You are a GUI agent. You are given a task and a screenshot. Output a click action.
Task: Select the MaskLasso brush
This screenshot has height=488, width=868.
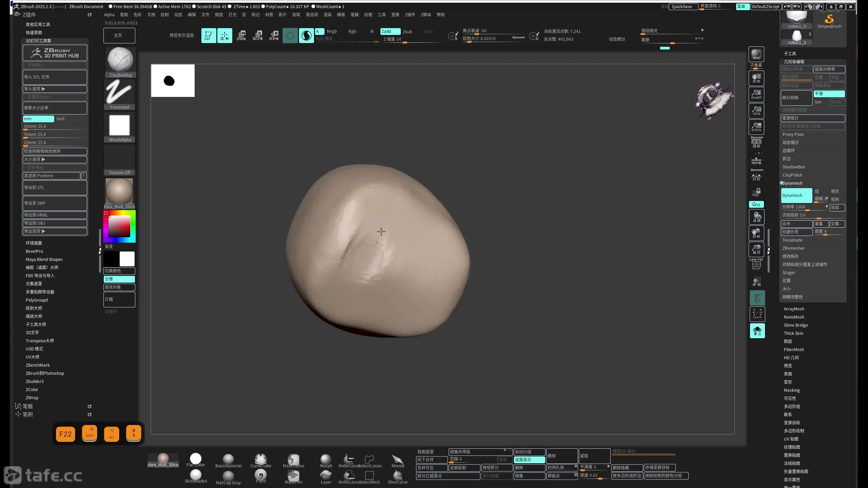coord(293,461)
